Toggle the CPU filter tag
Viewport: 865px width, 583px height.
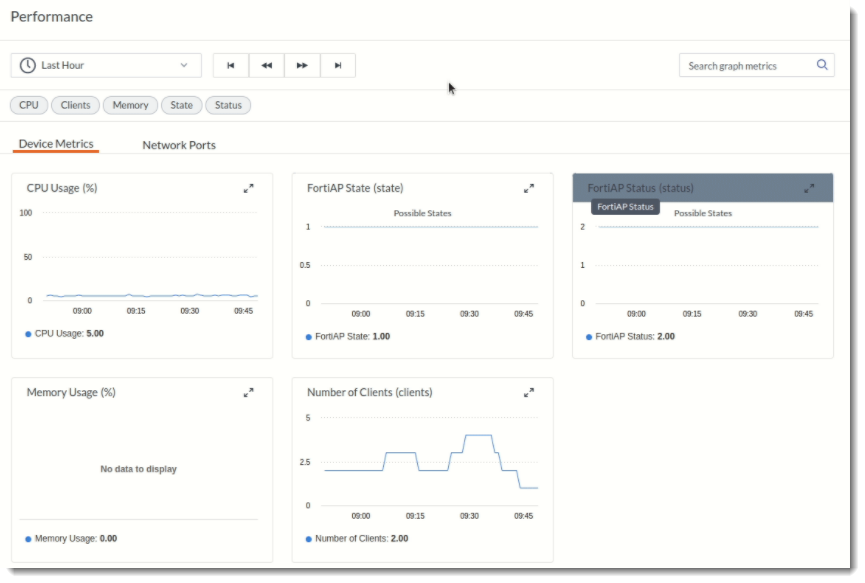(x=29, y=105)
